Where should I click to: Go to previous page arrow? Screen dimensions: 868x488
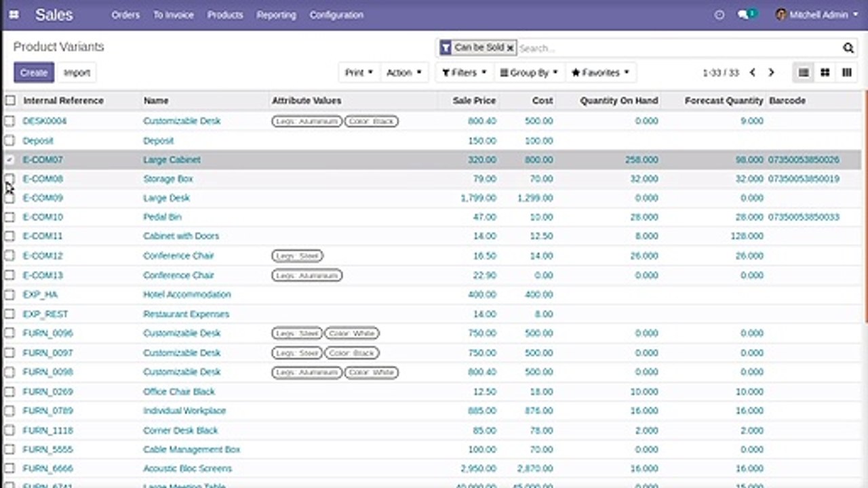pos(753,73)
